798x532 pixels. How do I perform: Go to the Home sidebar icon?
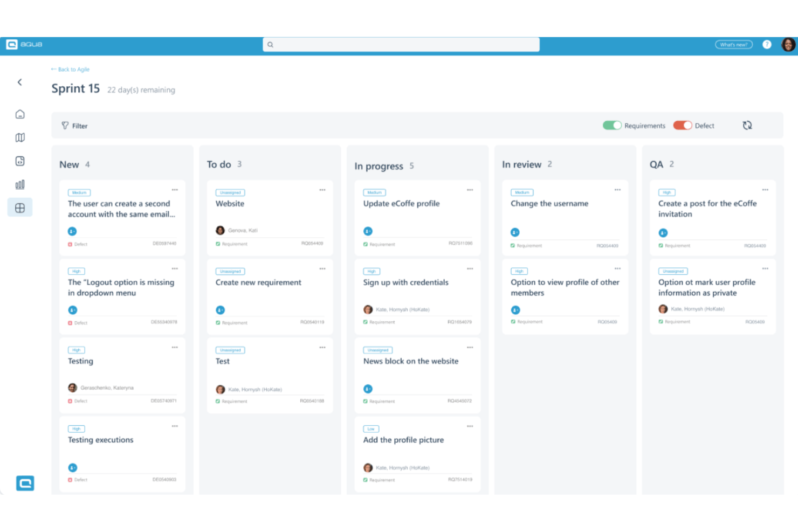[x=20, y=114]
